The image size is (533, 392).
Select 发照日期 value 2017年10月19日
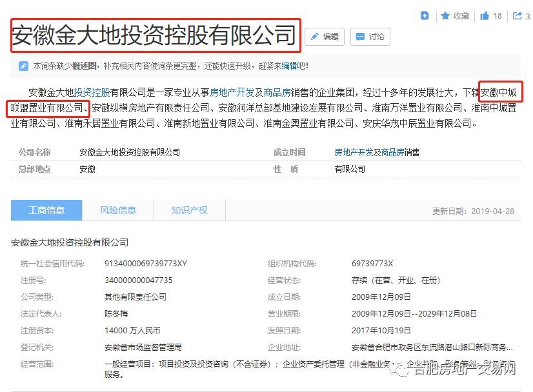click(x=381, y=331)
